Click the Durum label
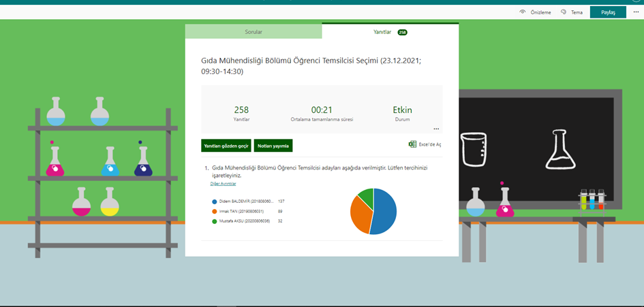 point(403,119)
